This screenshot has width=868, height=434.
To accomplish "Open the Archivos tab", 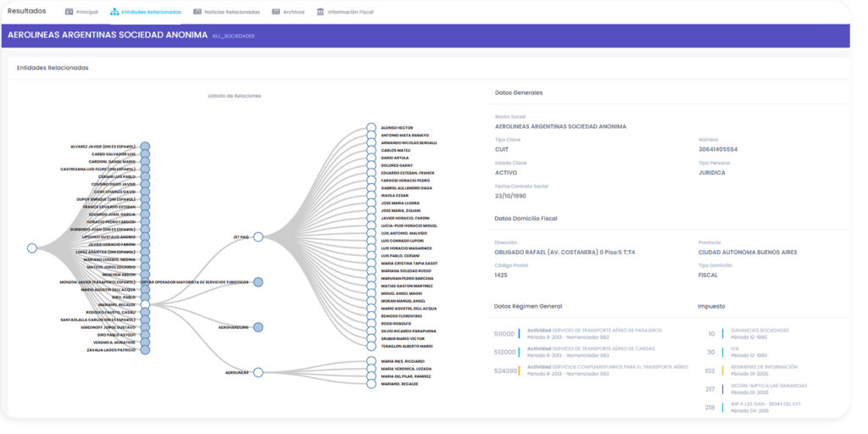I will click(x=293, y=13).
